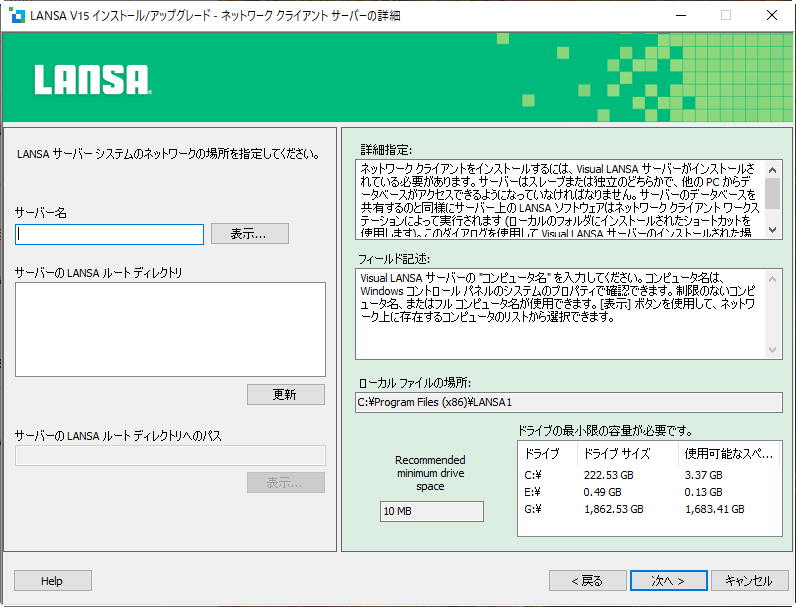Click the ローカル ファイルの場所 path field
Screen dimensions: 796x607
569,402
